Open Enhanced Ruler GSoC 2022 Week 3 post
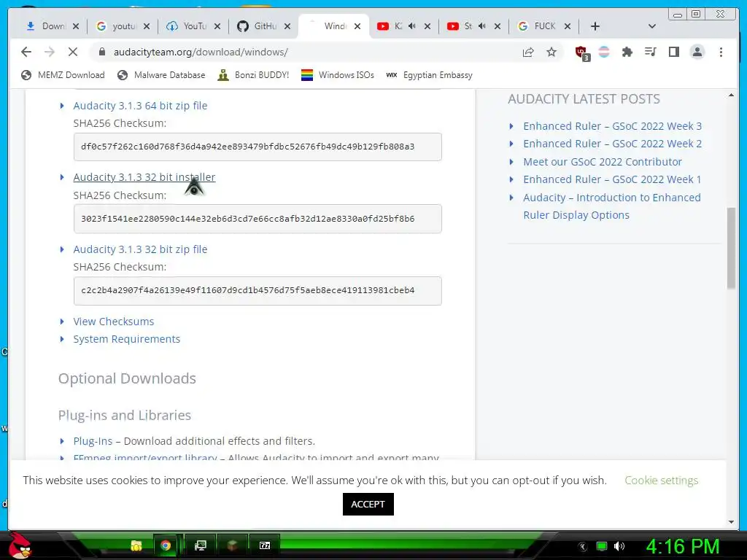Image resolution: width=747 pixels, height=560 pixels. point(612,126)
